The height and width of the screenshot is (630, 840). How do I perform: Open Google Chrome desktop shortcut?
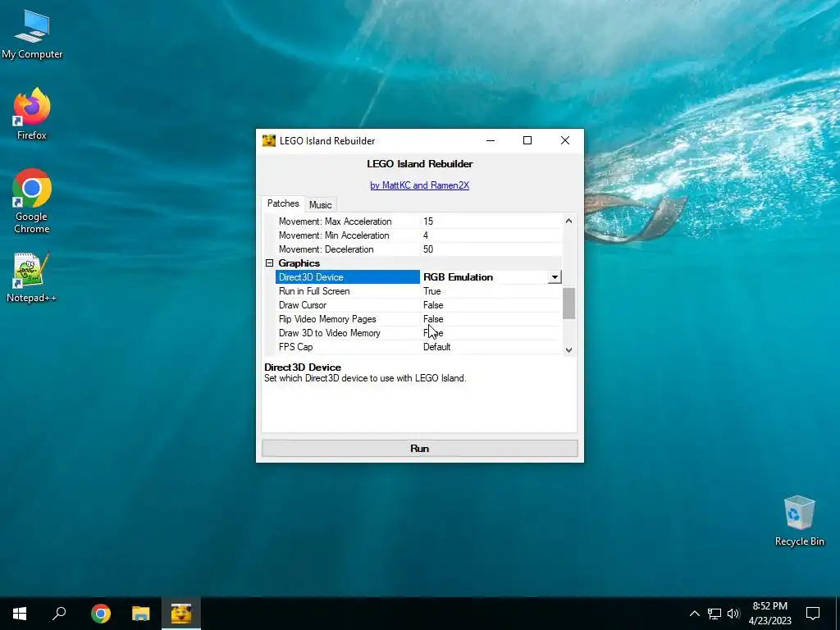point(32,202)
